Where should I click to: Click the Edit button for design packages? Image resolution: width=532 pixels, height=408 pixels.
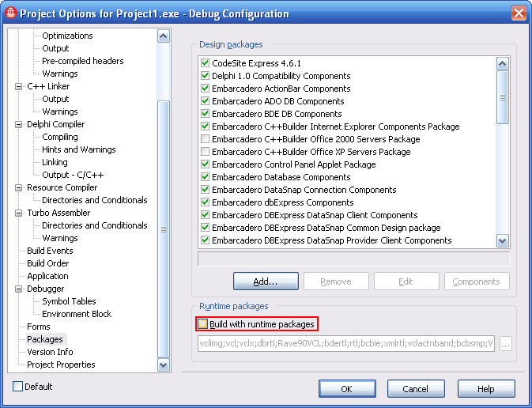pyautogui.click(x=406, y=281)
